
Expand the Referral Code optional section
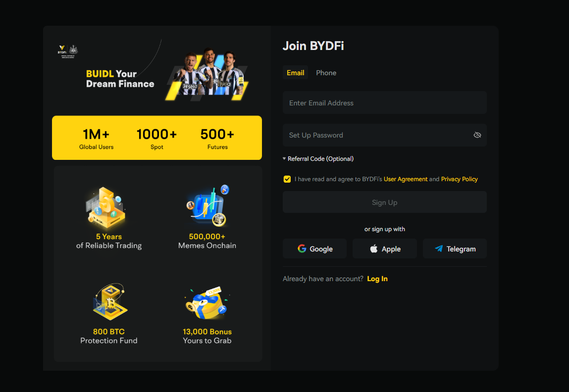318,159
